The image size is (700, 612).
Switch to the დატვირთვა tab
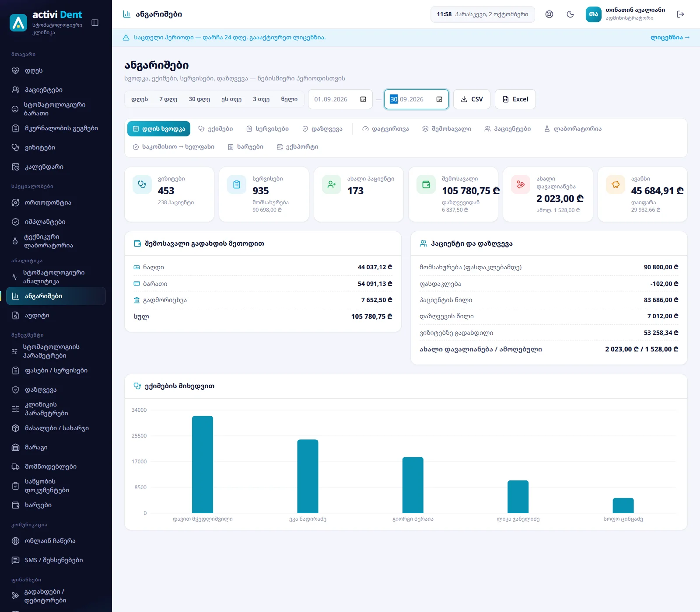(385, 129)
